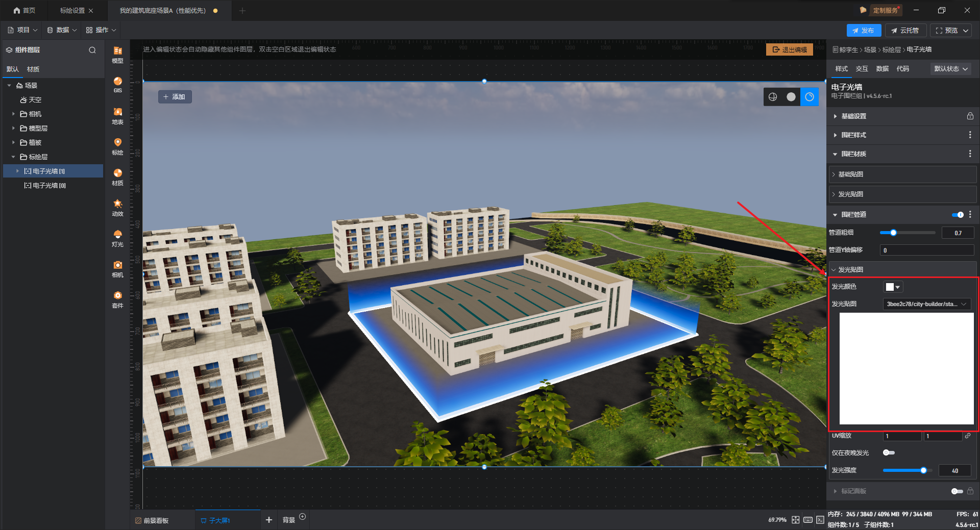Image resolution: width=980 pixels, height=530 pixels.
Task: Click the UV缩放 link ratio icon
Action: (968, 436)
